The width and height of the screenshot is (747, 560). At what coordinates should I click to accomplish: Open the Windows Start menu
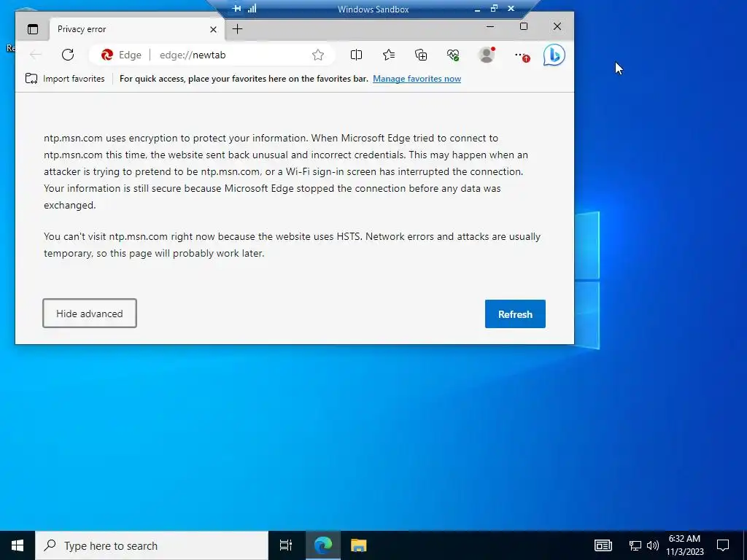[x=18, y=545]
